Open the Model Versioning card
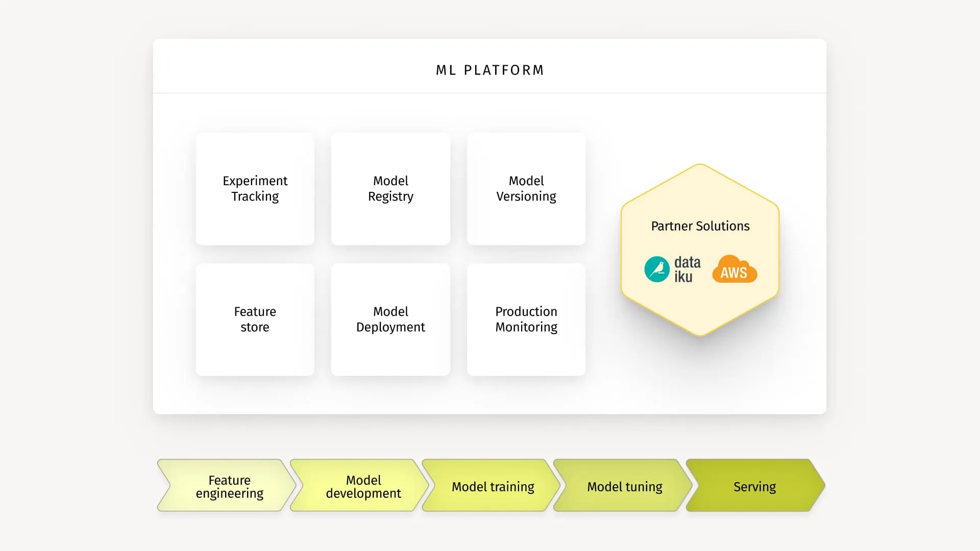Viewport: 980px width, 551px height. click(x=526, y=189)
